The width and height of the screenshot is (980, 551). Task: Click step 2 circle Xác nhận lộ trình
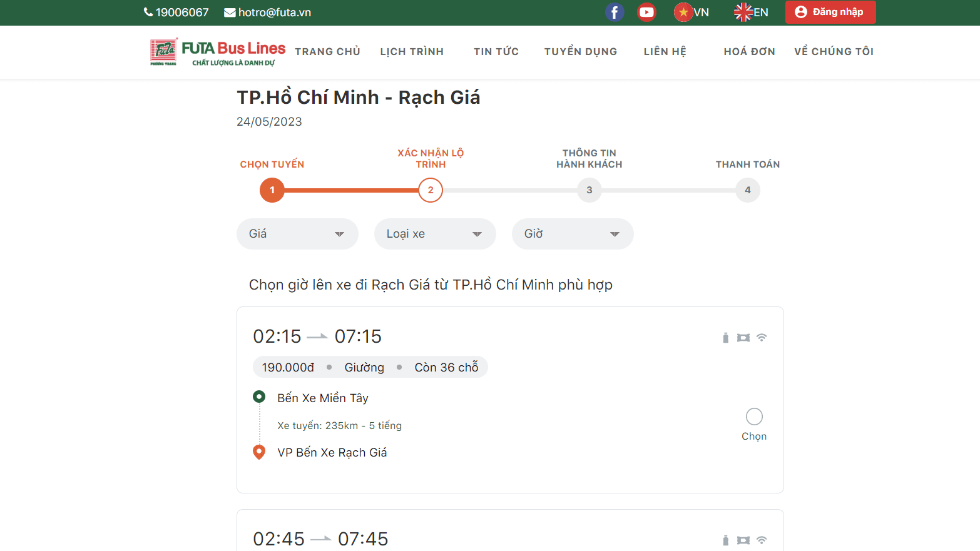(431, 190)
